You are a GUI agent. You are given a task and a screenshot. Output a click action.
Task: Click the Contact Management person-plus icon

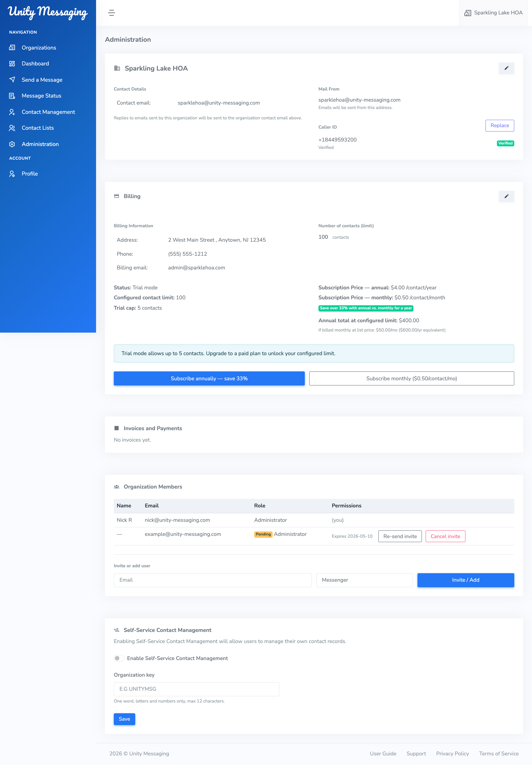tap(12, 112)
